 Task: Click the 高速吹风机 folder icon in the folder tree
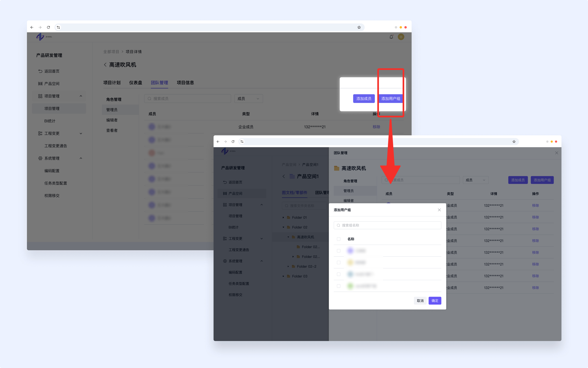click(x=293, y=237)
